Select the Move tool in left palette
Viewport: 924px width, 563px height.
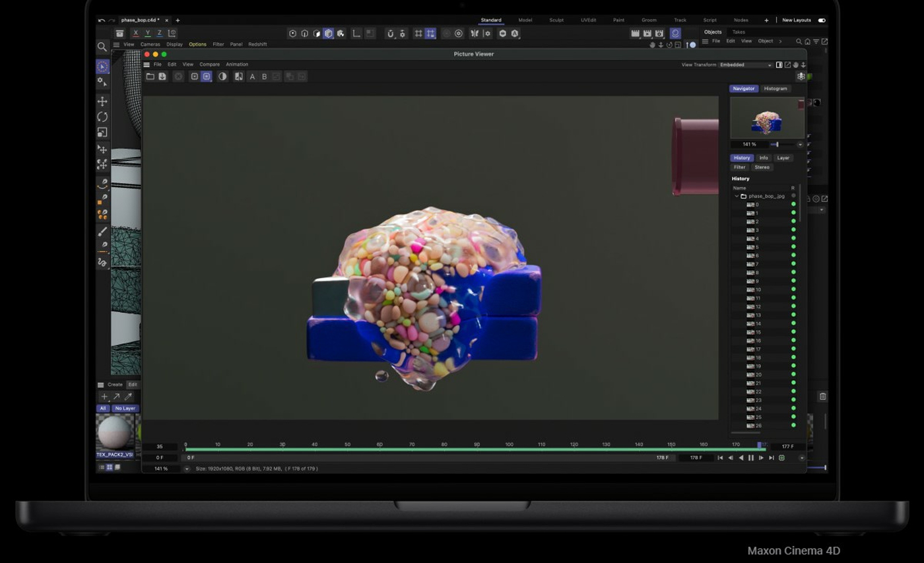102,101
